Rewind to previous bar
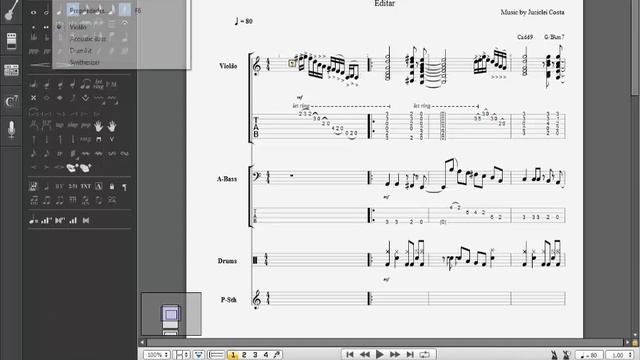Viewport: 640px width, 360px height. pyautogui.click(x=364, y=355)
